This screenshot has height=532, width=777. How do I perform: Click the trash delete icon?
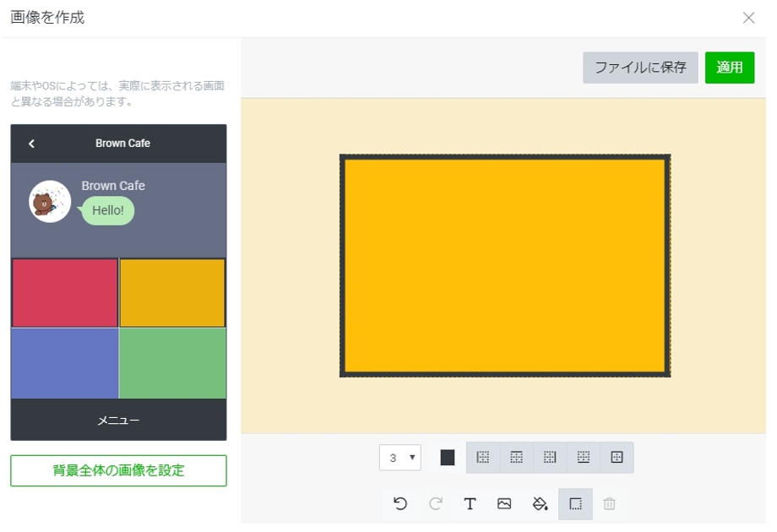pos(610,504)
